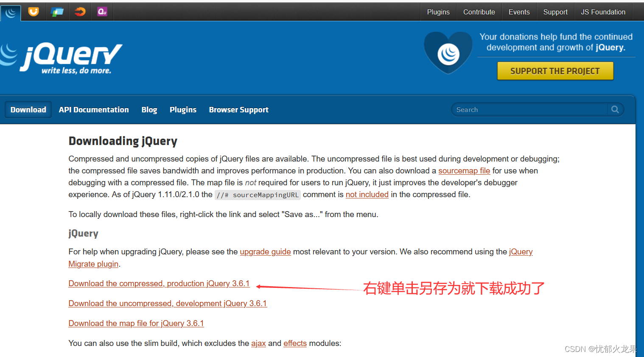
Task: Click the donations help fund text
Action: (556, 42)
